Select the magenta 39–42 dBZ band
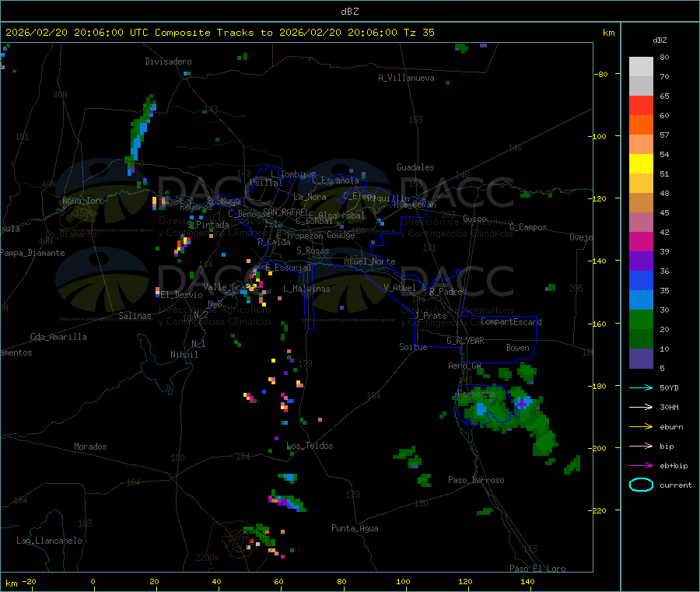 (641, 241)
